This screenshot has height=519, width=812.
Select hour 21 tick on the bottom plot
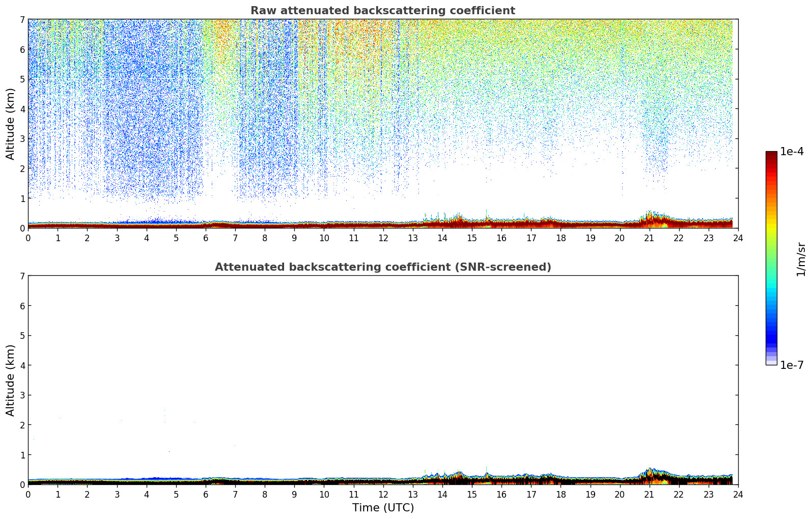click(649, 494)
